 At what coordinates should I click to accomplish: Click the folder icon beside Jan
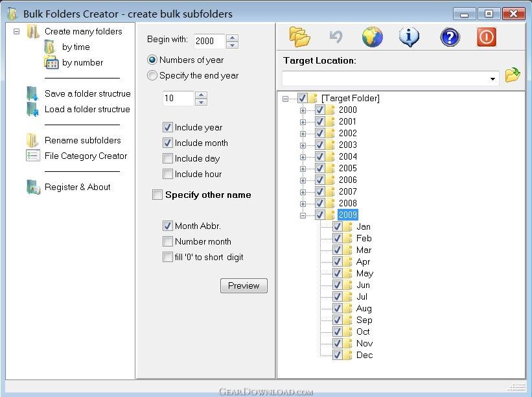click(348, 226)
